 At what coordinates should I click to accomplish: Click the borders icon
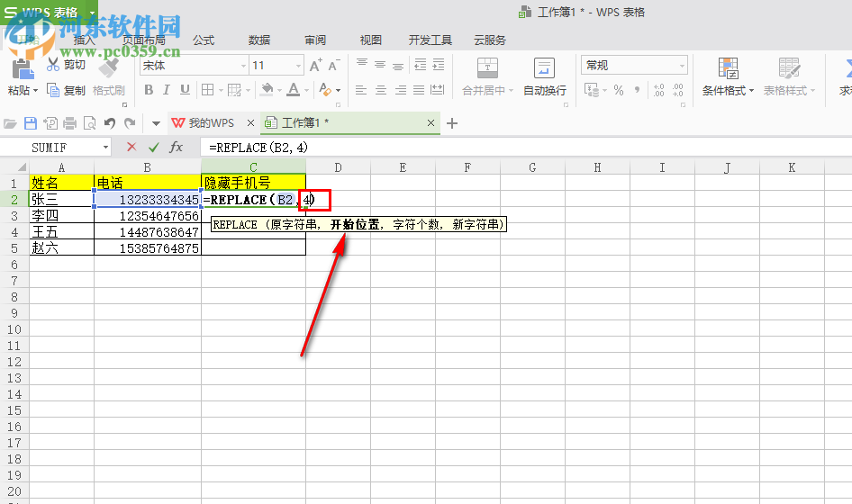tap(207, 90)
